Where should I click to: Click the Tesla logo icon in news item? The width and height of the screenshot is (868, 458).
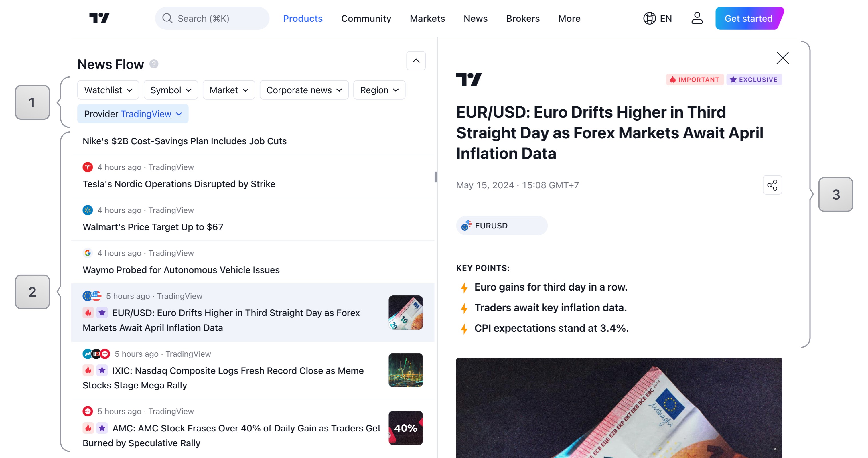(x=88, y=167)
